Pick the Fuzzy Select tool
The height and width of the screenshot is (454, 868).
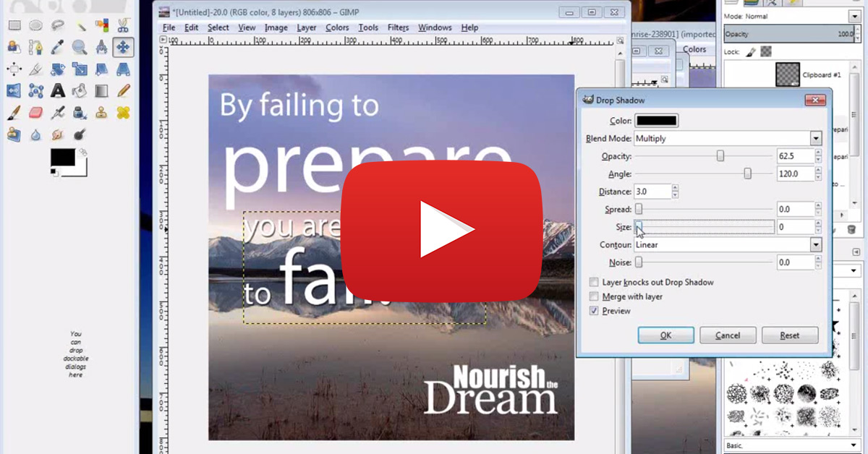tap(80, 25)
